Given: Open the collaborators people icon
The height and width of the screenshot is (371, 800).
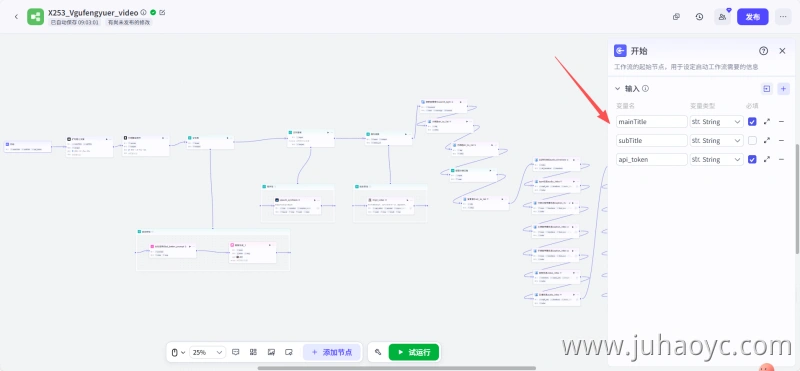Looking at the screenshot, I should [722, 17].
